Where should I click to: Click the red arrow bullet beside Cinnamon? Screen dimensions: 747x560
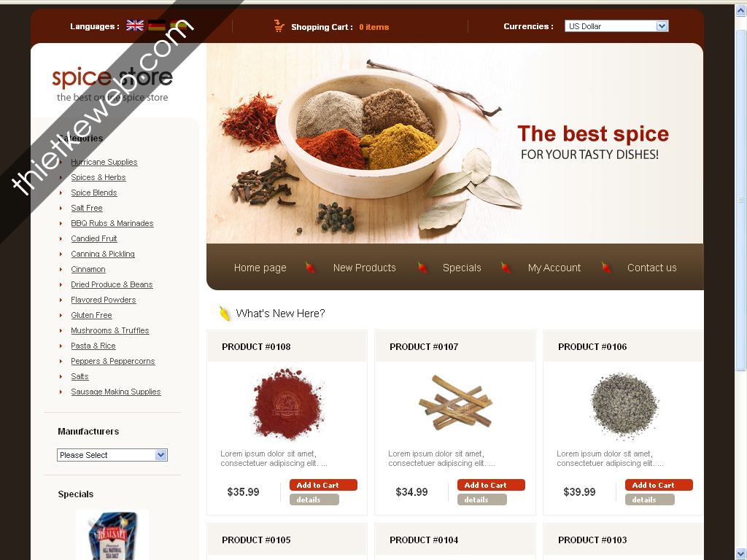coord(61,270)
